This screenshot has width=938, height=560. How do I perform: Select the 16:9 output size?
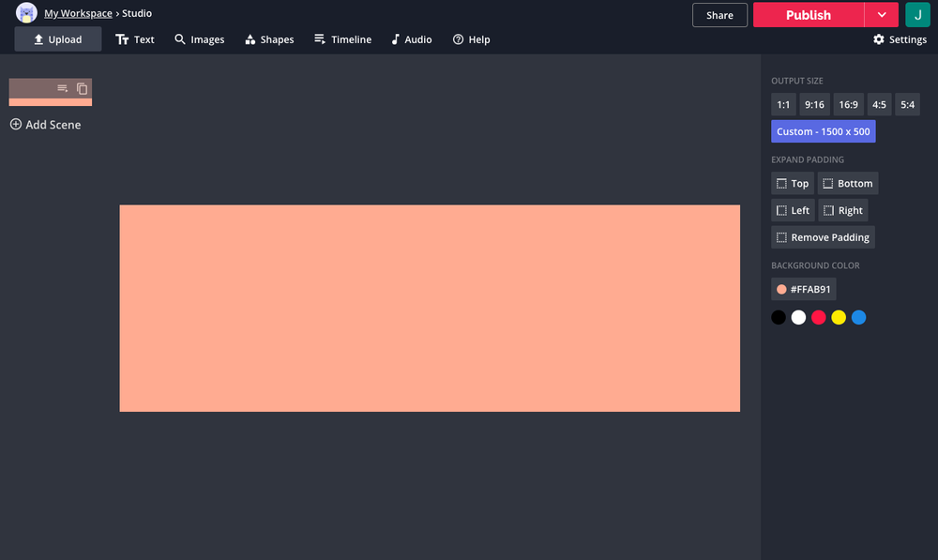848,104
